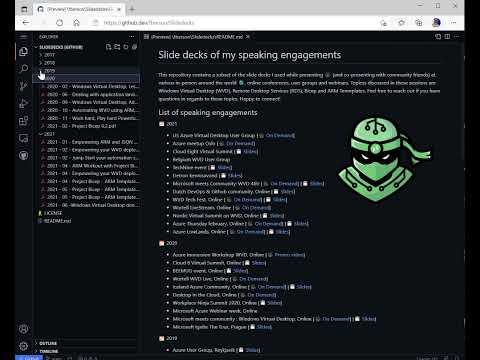Screen dimensions: 480x360
Task: Click New File icon in Explorer header
Action: pyautogui.click(x=108, y=47)
